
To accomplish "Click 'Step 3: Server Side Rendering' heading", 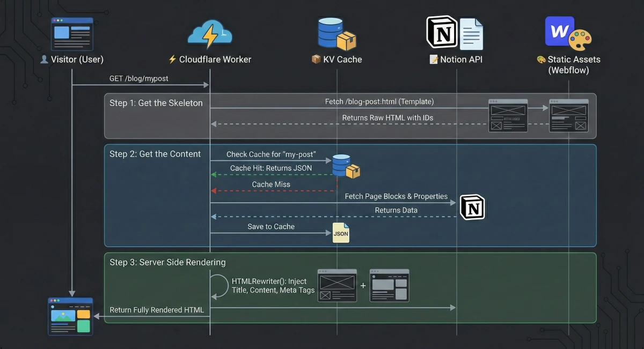I will coord(167,262).
